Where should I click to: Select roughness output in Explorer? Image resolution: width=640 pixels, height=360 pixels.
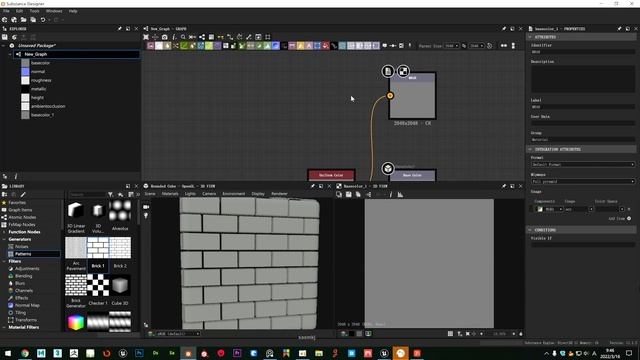click(x=41, y=80)
